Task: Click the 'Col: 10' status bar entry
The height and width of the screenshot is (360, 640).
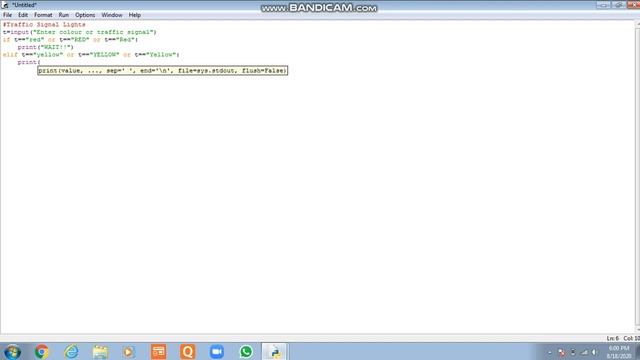Action: click(631, 338)
